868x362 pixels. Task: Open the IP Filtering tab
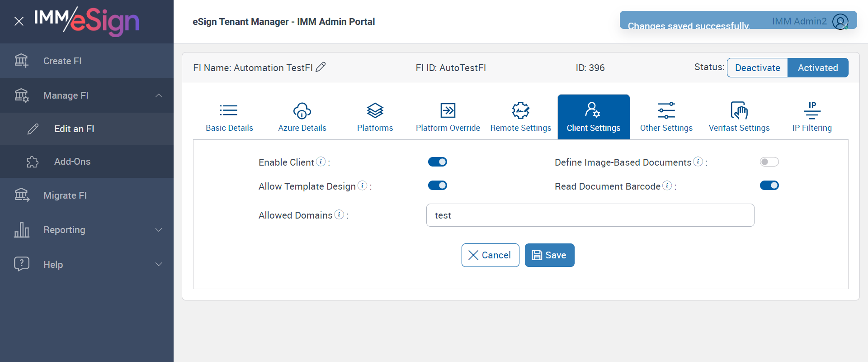click(x=812, y=117)
